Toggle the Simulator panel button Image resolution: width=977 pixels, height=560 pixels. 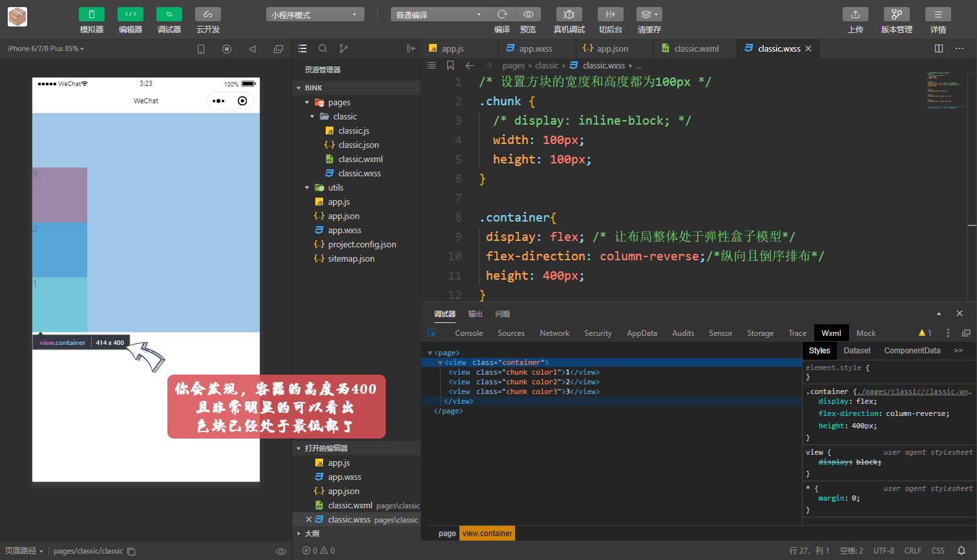(92, 14)
